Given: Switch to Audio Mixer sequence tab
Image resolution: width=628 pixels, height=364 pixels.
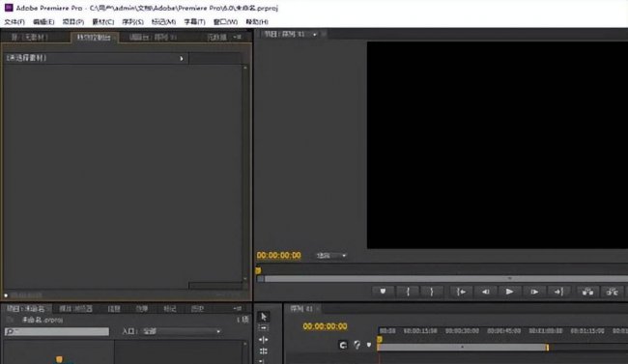Looking at the screenshot, I should 153,38.
